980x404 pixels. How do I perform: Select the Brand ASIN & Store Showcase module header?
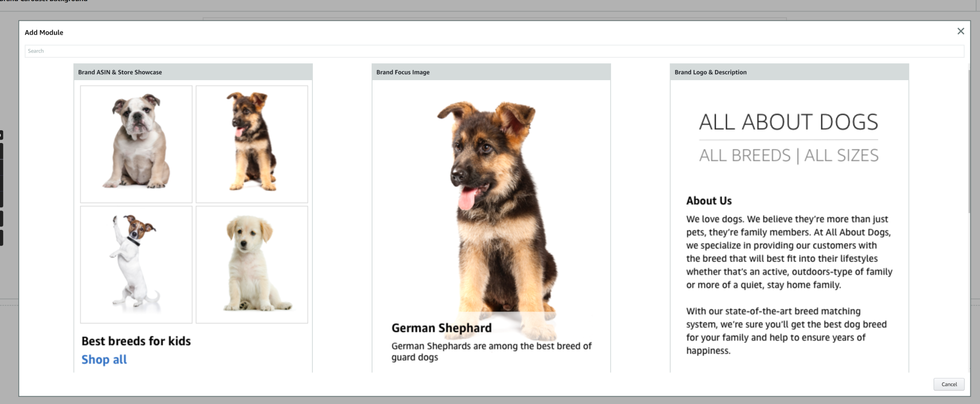[x=193, y=72]
